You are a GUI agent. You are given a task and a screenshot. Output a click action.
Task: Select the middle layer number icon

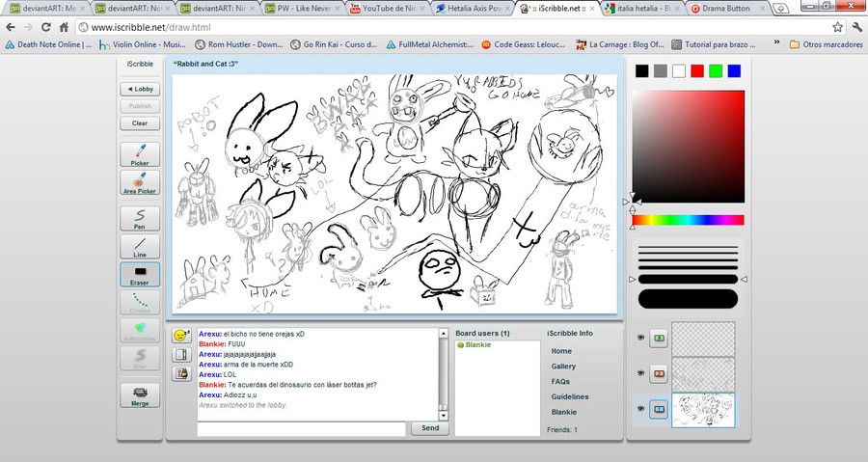[659, 373]
